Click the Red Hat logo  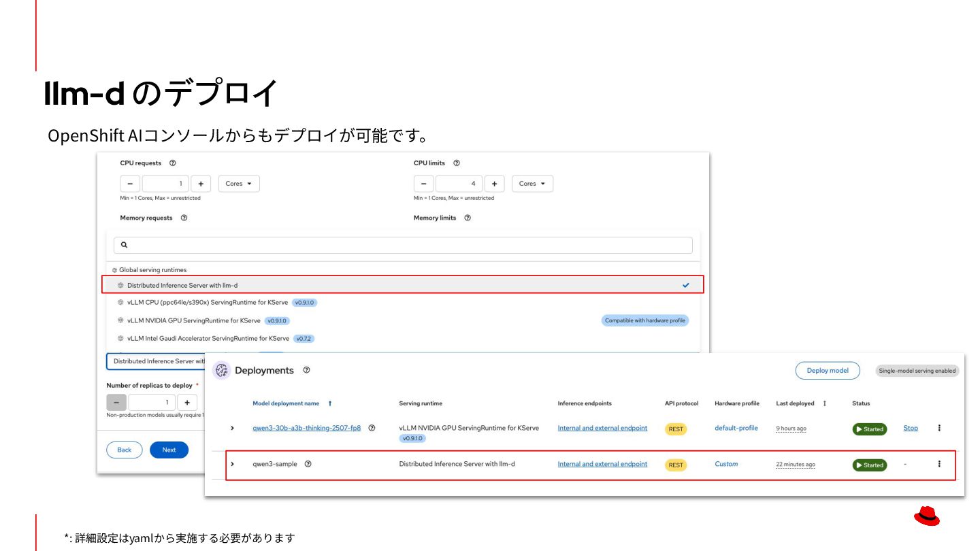[x=927, y=516]
